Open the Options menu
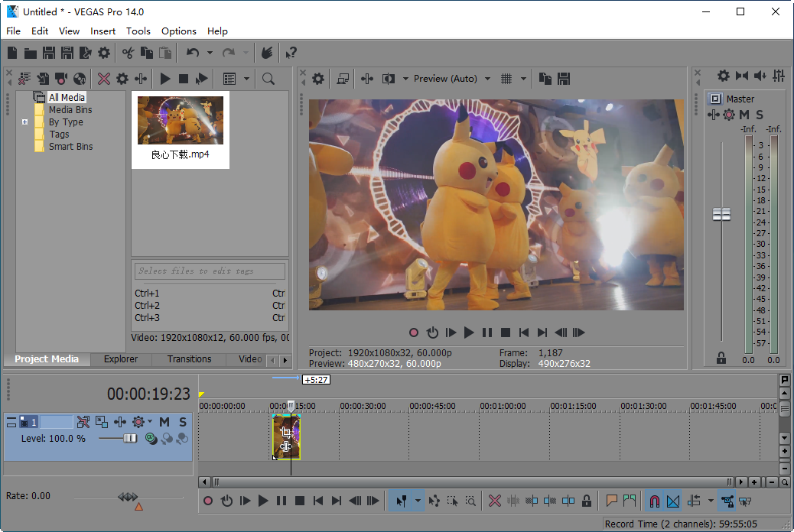The image size is (794, 532). pyautogui.click(x=179, y=31)
